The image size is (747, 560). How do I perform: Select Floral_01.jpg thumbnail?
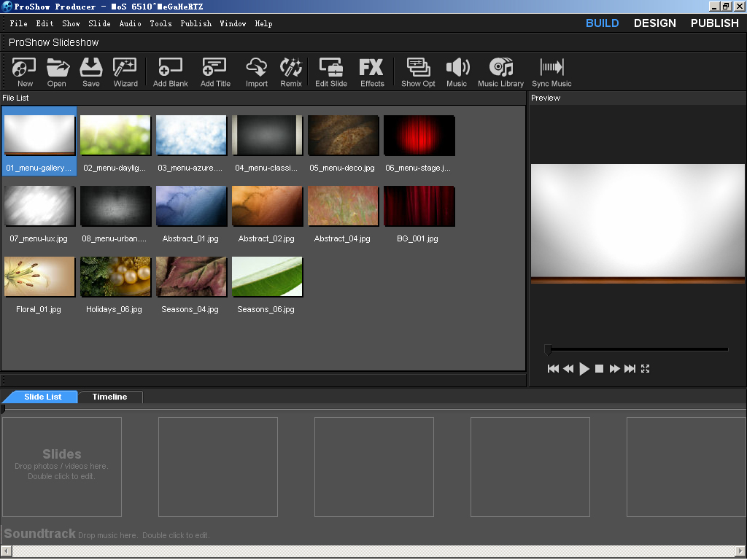pos(39,277)
